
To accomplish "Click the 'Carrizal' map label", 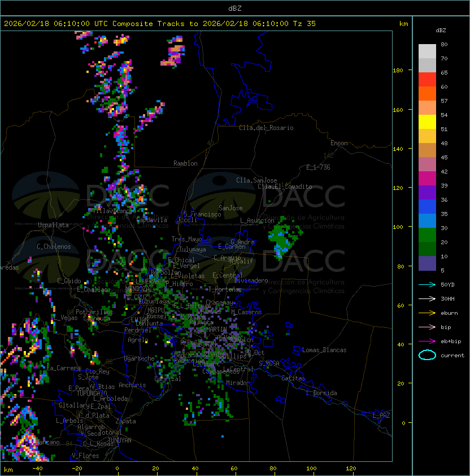I will tap(168, 379).
